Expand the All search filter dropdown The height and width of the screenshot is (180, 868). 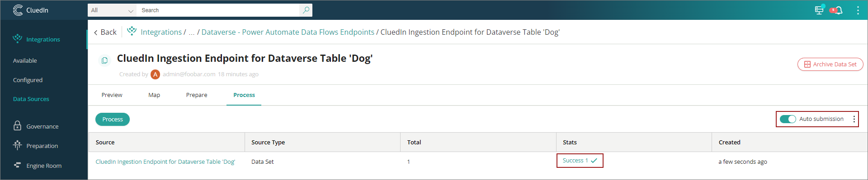[112, 10]
